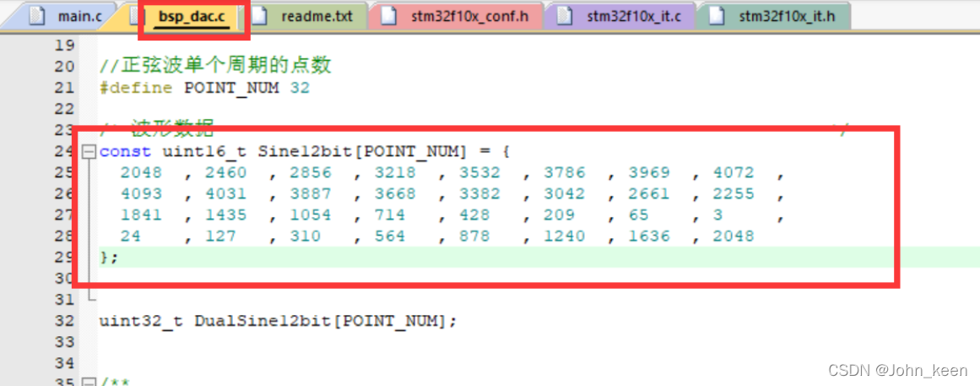Click line number 29 in the gutter
The height and width of the screenshot is (386, 980).
64,257
